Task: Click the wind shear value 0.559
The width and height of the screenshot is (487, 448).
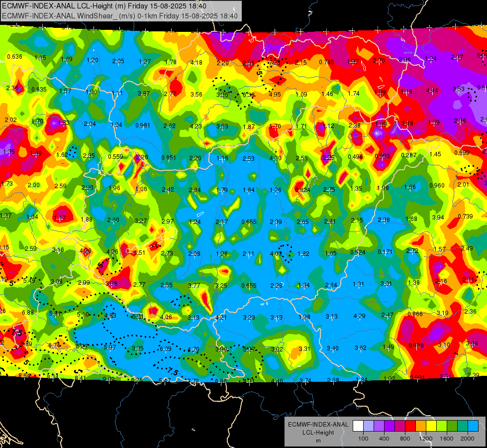Action: click(115, 157)
